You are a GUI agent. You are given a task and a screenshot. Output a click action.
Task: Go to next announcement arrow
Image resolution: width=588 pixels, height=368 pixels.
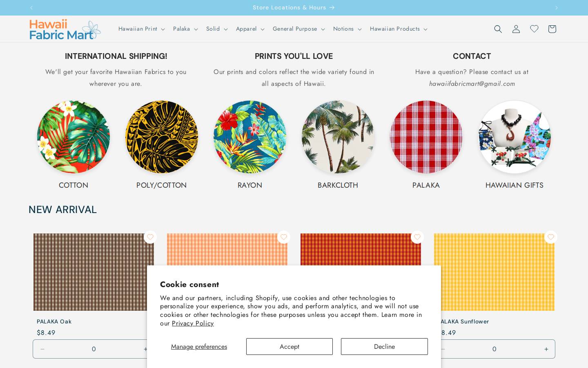click(556, 8)
